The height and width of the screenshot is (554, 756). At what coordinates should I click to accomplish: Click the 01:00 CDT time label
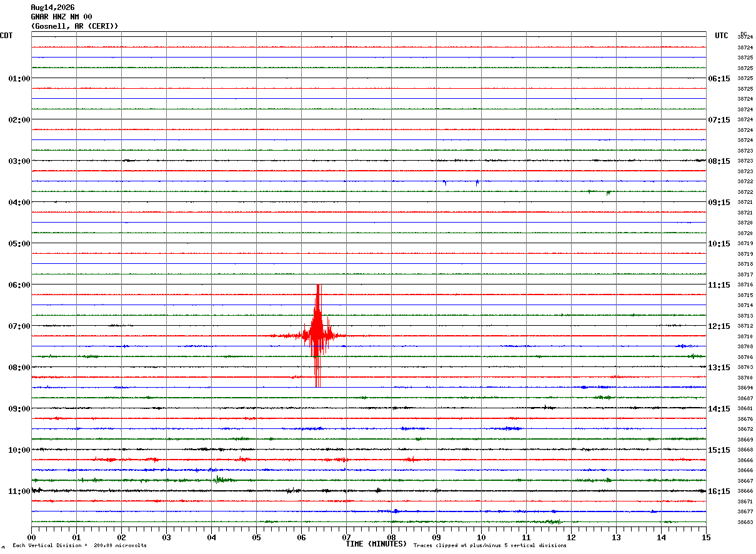pos(19,79)
